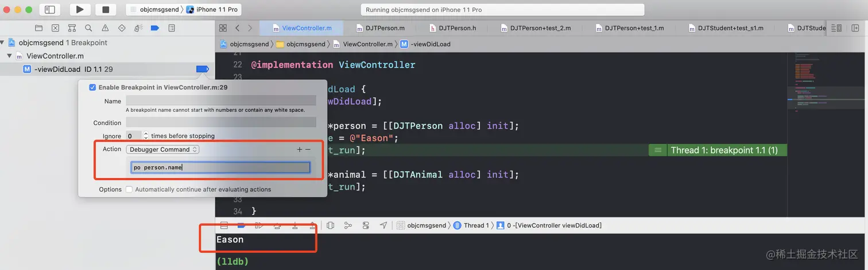Click the (lldb) console prompt
This screenshot has height=270, width=868.
(x=233, y=261)
